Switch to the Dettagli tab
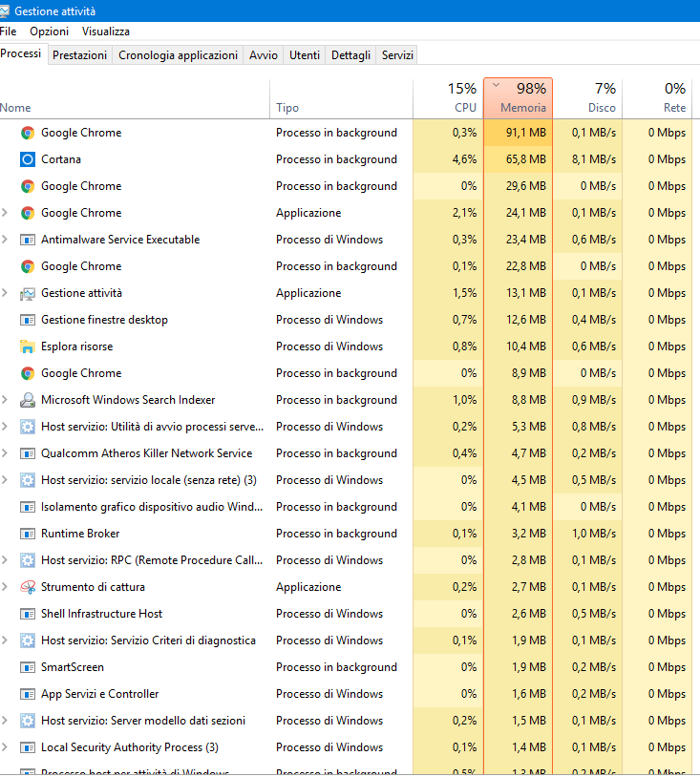 point(350,55)
